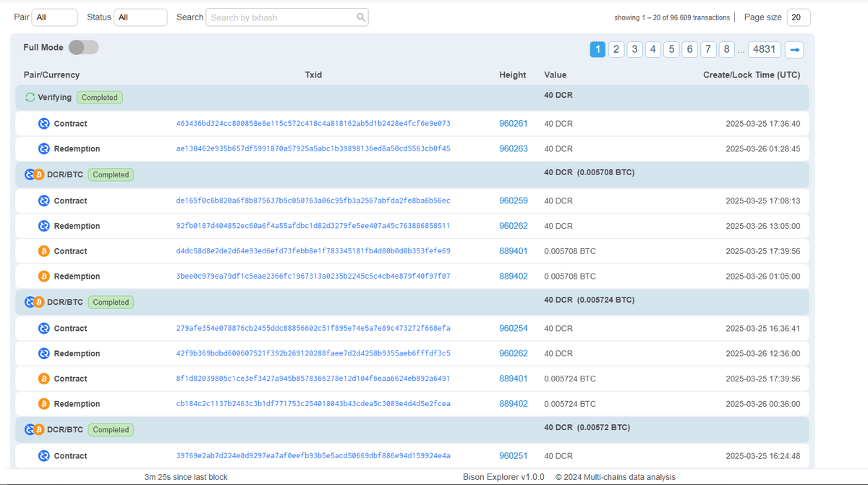The height and width of the screenshot is (485, 868).
Task: Click Completed badge next to Verifying
Action: 100,98
